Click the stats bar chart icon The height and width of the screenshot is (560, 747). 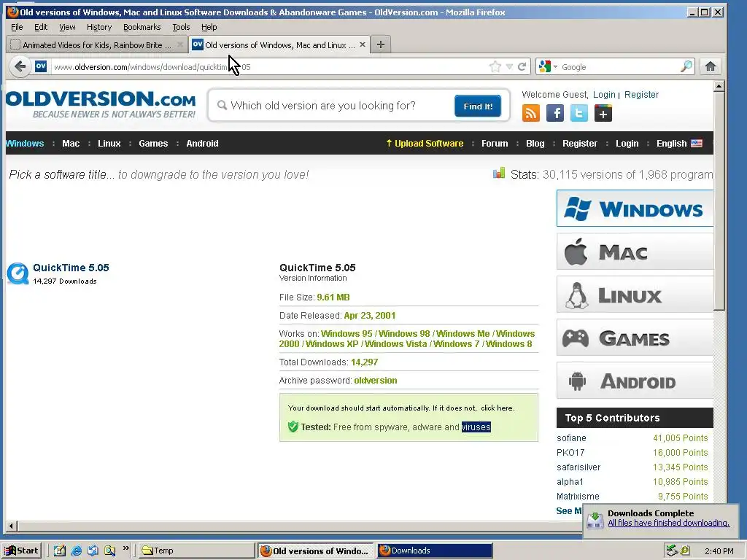pos(499,173)
